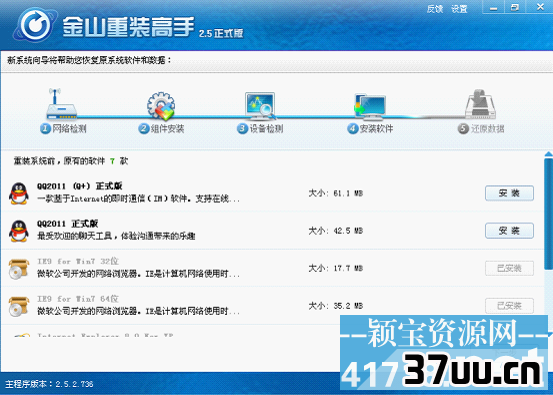Select step 1 网络检测 label

pos(63,129)
